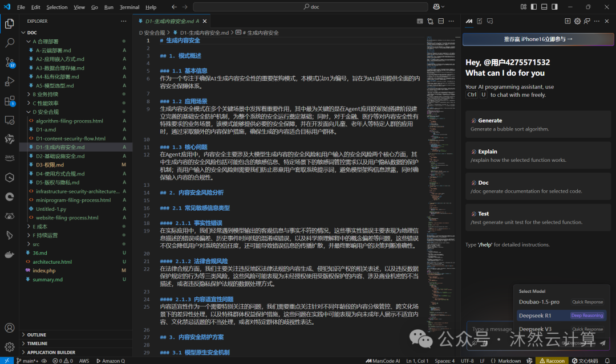The width and height of the screenshot is (616, 364).
Task: Click the Raccoon warning status item
Action: click(x=552, y=361)
